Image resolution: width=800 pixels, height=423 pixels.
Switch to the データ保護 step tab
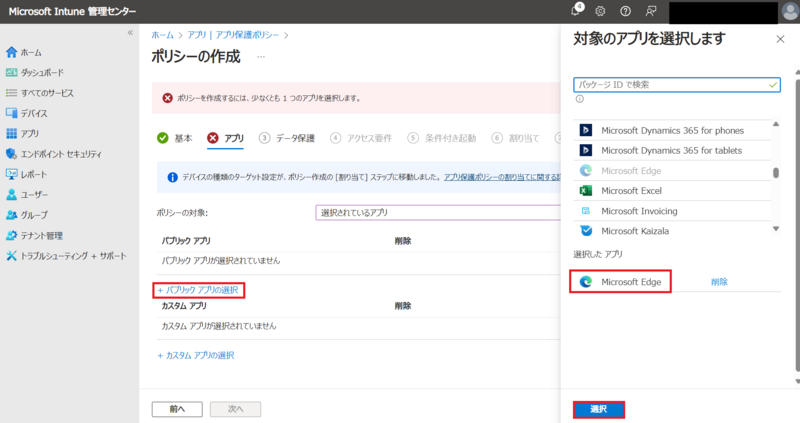(x=287, y=138)
